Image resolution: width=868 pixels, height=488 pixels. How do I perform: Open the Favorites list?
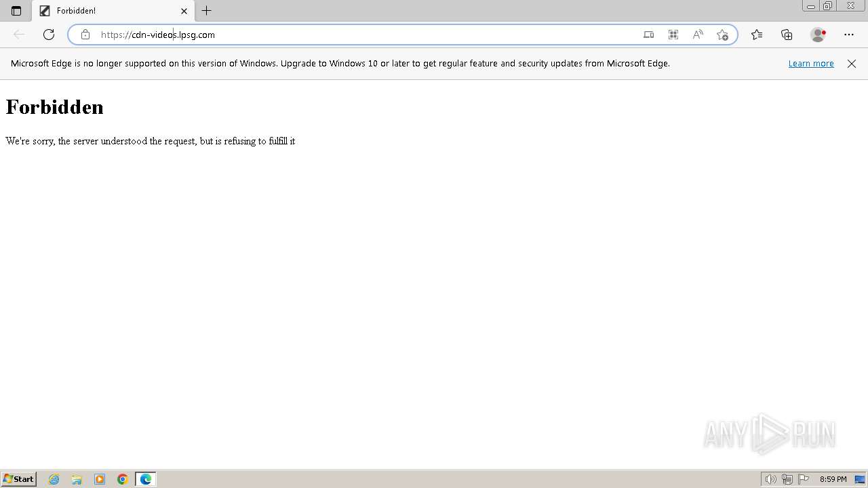click(757, 35)
